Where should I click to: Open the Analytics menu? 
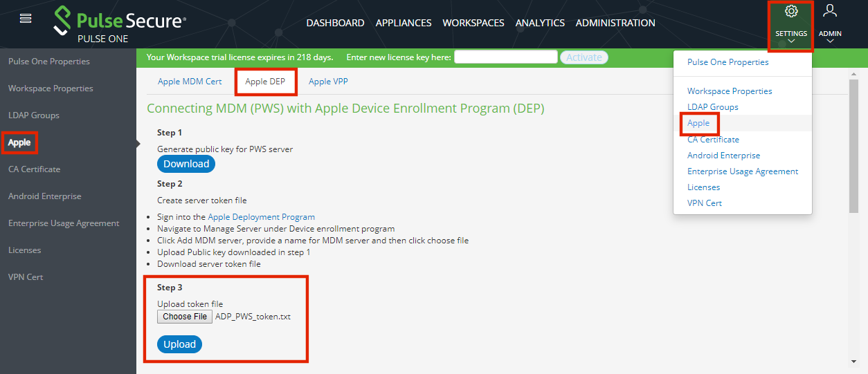tap(540, 23)
